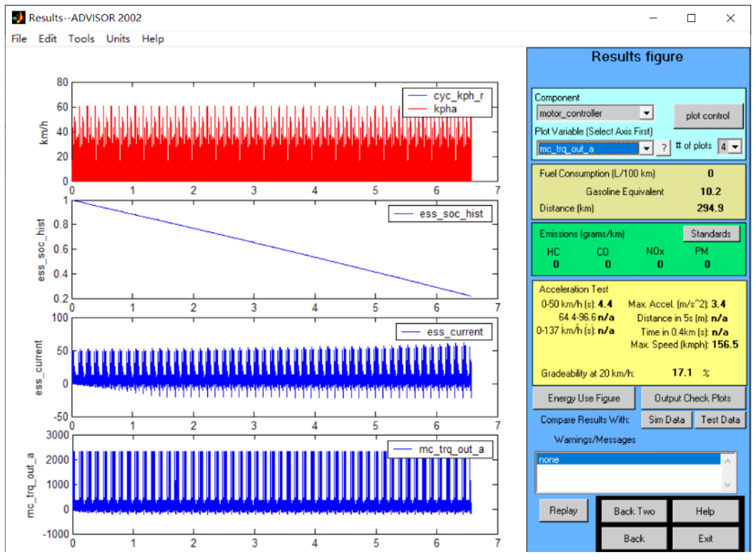The width and height of the screenshot is (756, 560).
Task: Click the Warnings list scroll down arrow
Action: coord(727,485)
